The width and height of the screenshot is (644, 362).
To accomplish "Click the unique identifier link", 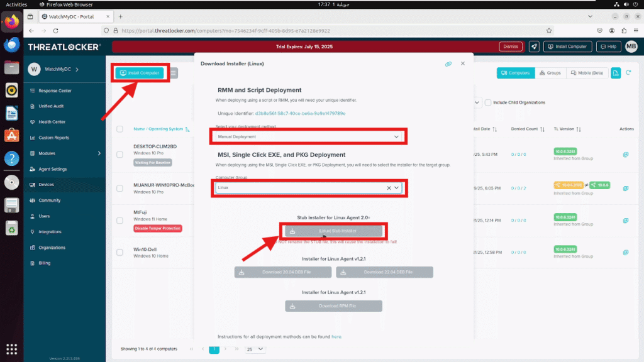I will point(300,114).
